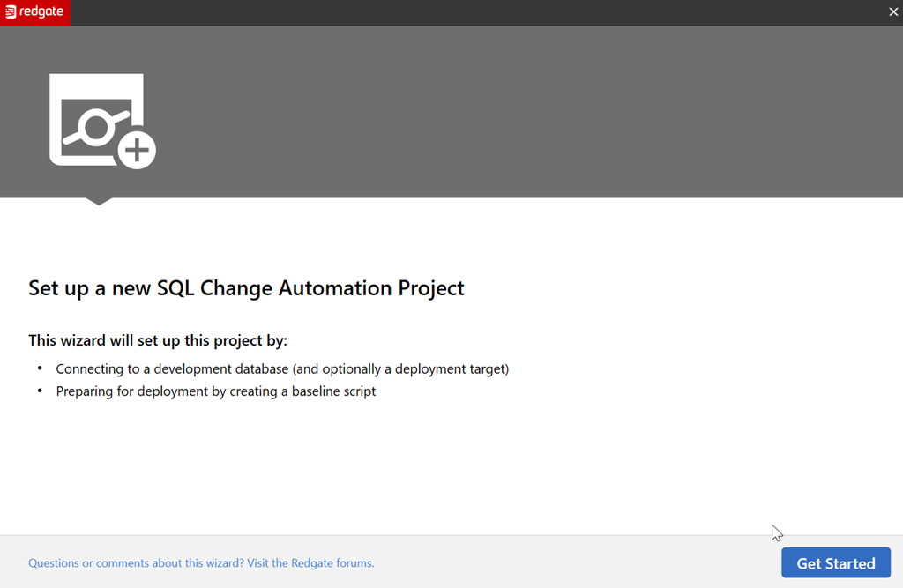Click the first bullet point marker
The image size is (903, 588).
point(40,369)
